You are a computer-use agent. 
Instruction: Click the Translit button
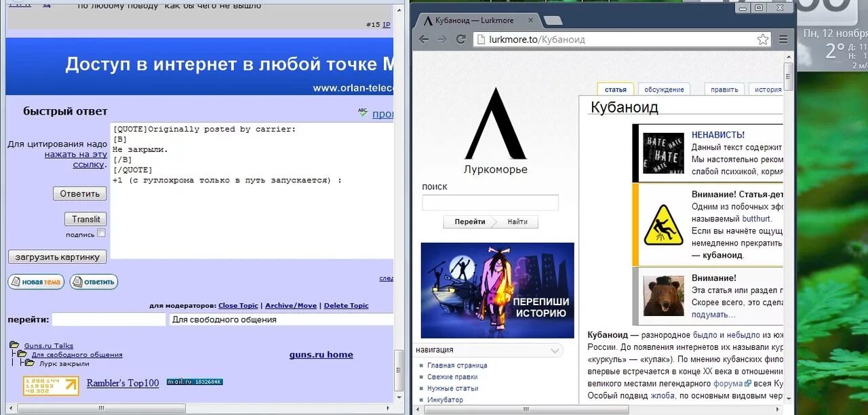click(x=86, y=219)
